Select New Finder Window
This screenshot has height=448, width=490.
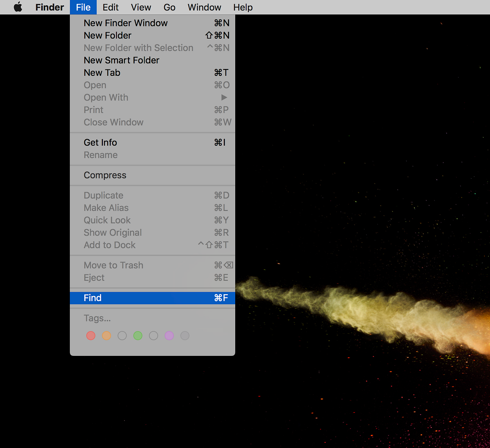coord(126,23)
